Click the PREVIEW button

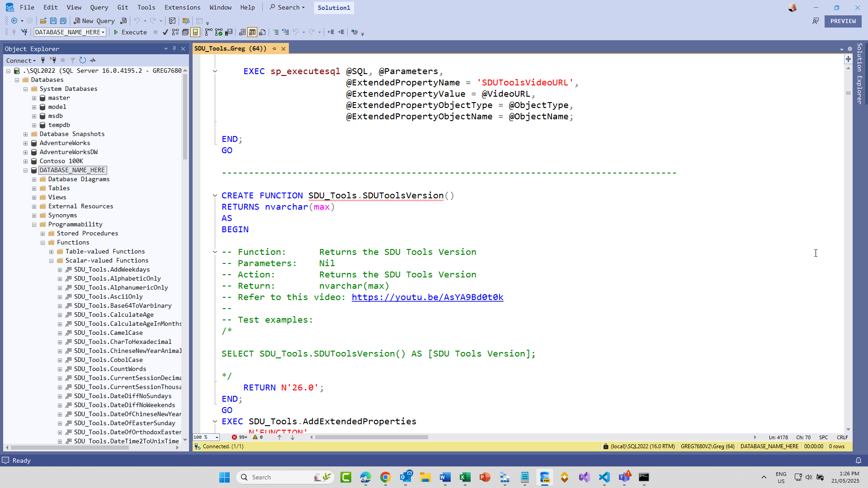[x=843, y=21]
